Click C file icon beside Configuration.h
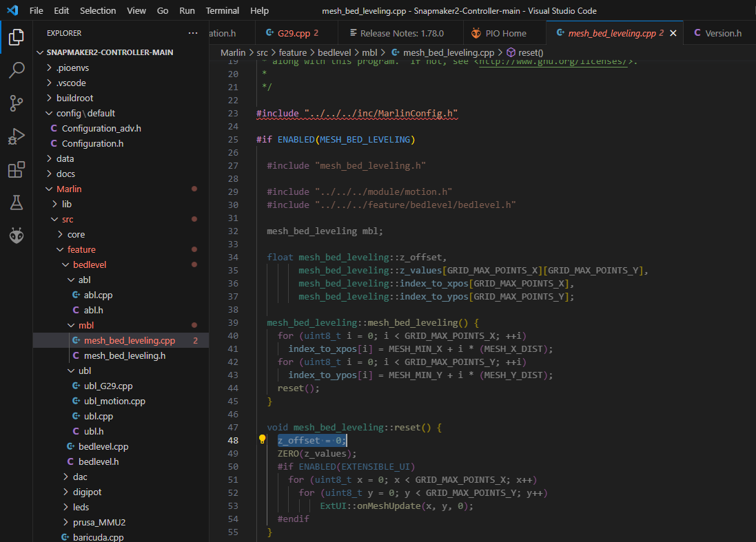Image resolution: width=756 pixels, height=542 pixels. [54, 143]
